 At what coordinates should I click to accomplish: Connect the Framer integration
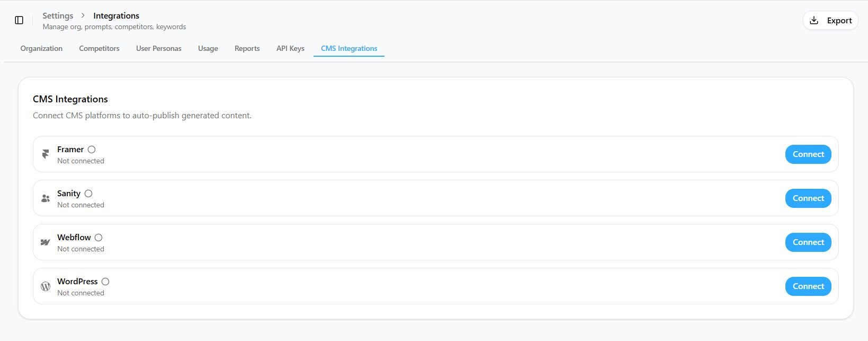pyautogui.click(x=808, y=154)
